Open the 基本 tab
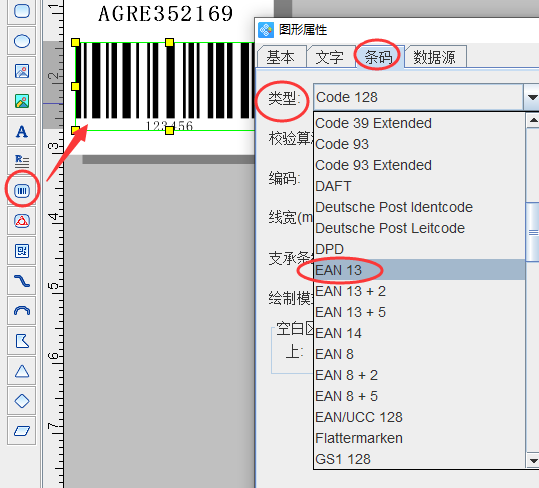Viewport: 539px width, 488px height. tap(281, 57)
